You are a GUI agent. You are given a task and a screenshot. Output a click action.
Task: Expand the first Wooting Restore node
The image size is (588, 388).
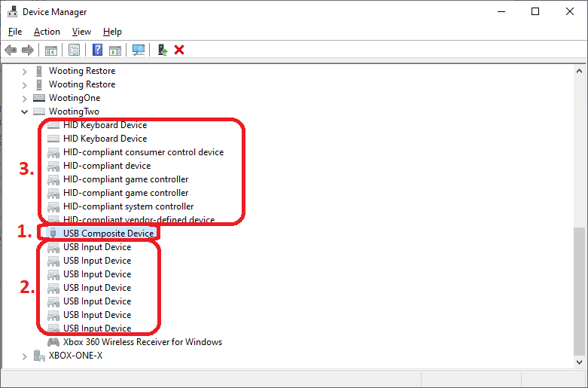pos(25,71)
